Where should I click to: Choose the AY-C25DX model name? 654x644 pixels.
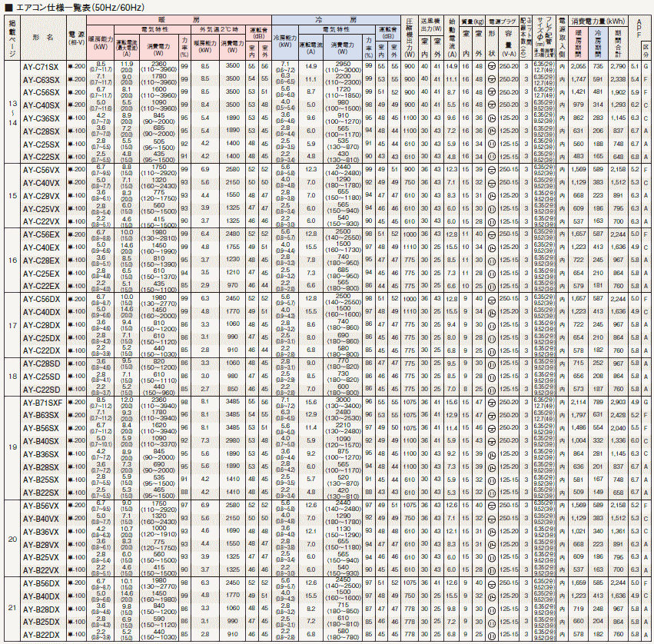pyautogui.click(x=41, y=338)
